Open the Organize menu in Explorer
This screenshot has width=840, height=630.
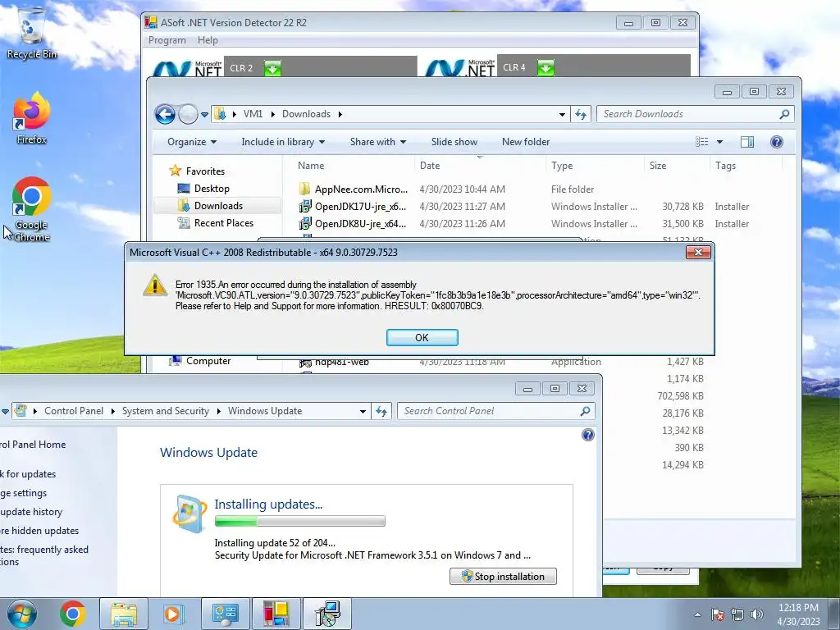pos(192,142)
